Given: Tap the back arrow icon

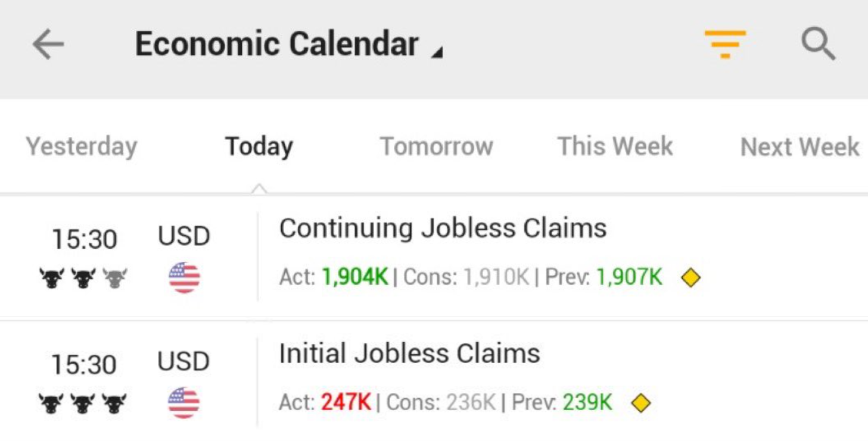Looking at the screenshot, I should 48,45.
